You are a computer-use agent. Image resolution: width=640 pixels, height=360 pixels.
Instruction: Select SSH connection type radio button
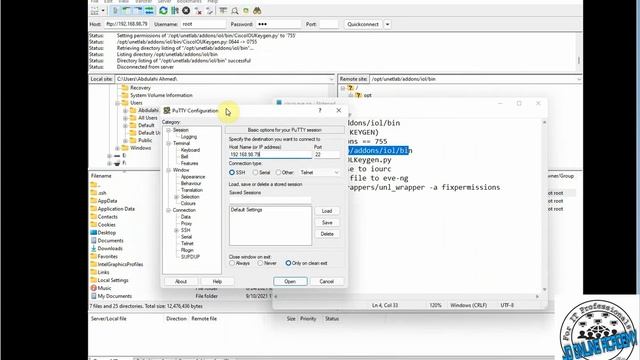click(x=232, y=173)
